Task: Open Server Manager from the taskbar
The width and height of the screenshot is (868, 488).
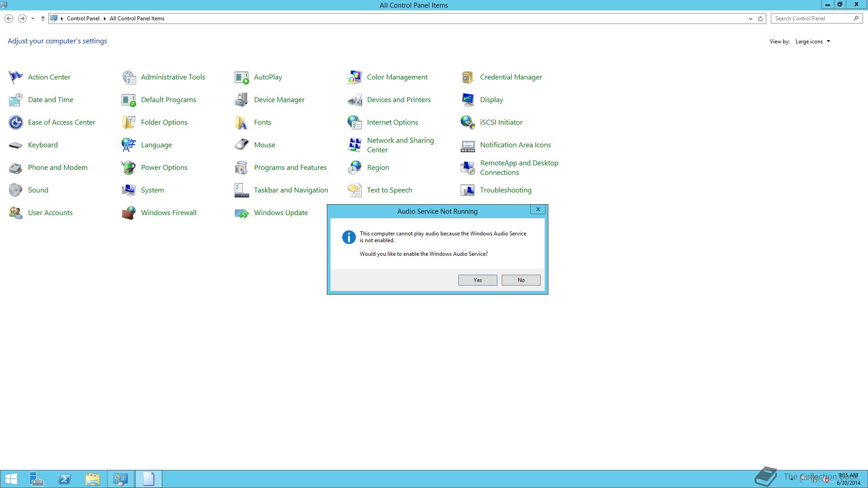Action: 37,479
